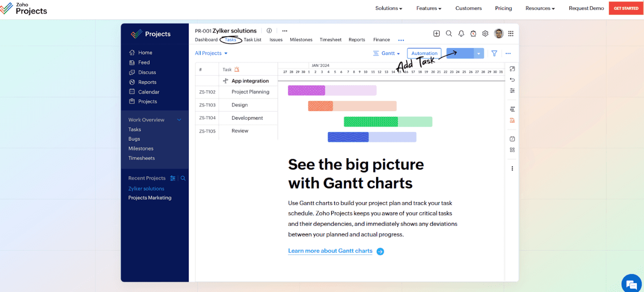Open the settings gear icon
Viewport: 644px width, 292px height.
coord(485,33)
